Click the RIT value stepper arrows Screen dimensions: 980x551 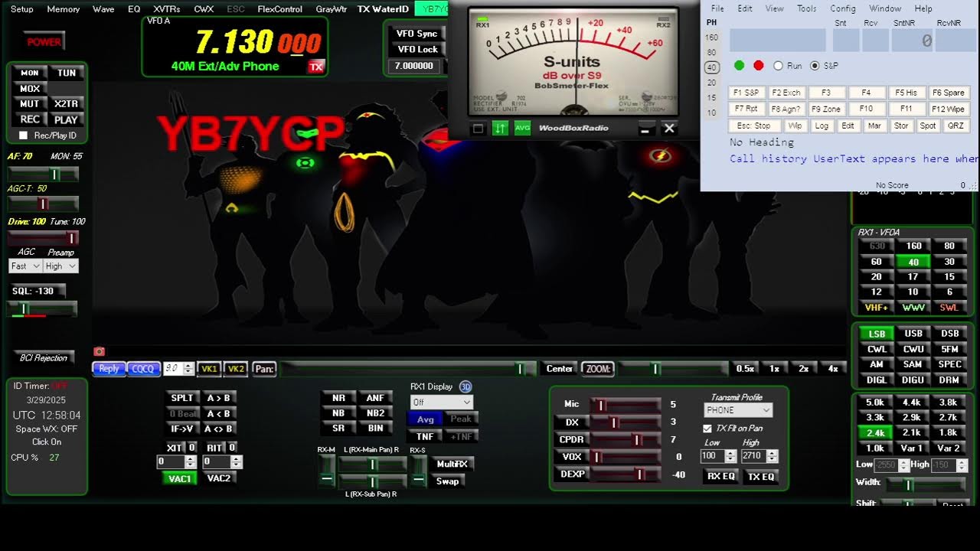(237, 462)
